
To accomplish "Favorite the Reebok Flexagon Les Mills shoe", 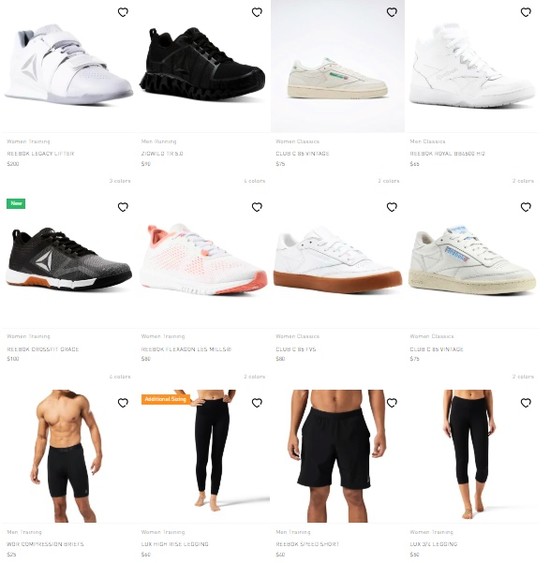I will 257,207.
